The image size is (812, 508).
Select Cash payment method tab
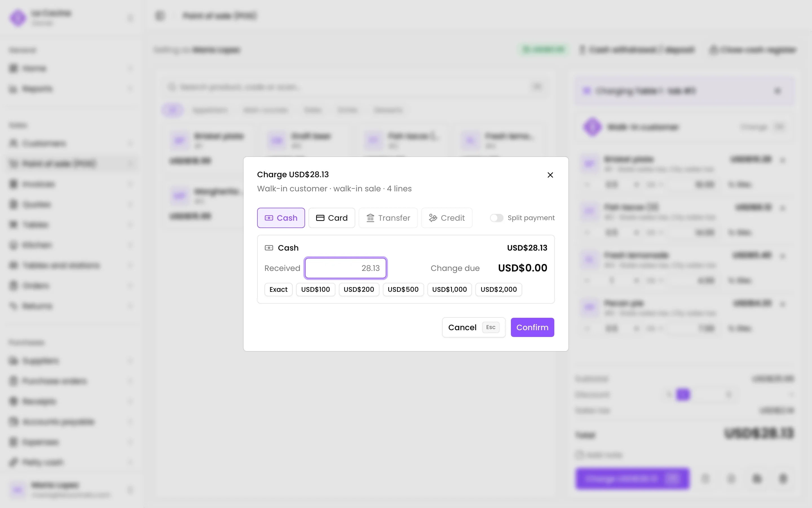coord(281,218)
